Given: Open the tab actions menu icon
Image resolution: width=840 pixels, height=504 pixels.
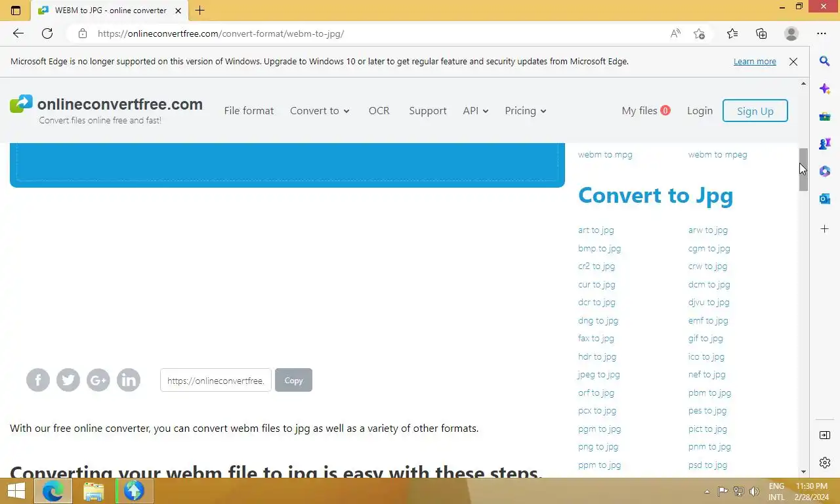Looking at the screenshot, I should [16, 10].
